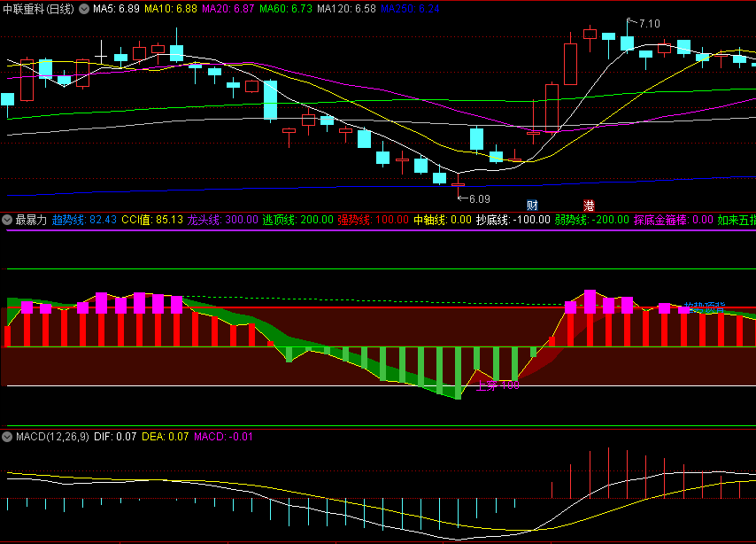Click the 龙头线: 300.00 label

[x=223, y=220]
